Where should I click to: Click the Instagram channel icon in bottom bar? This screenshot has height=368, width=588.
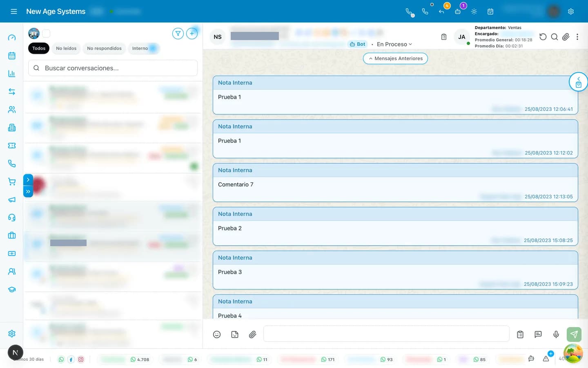click(x=81, y=359)
